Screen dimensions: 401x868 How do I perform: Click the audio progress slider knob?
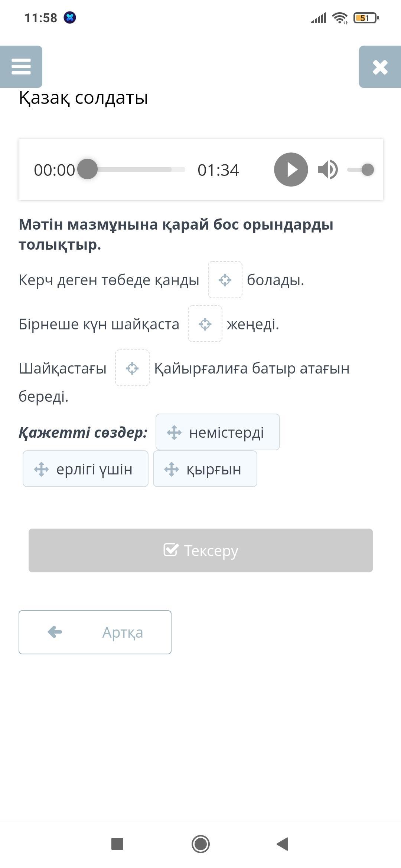[87, 169]
